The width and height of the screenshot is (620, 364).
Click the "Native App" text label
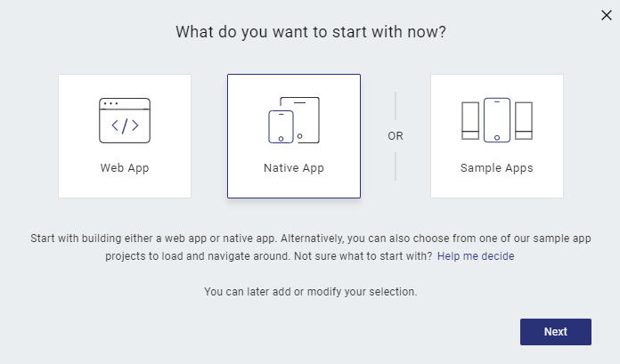294,168
